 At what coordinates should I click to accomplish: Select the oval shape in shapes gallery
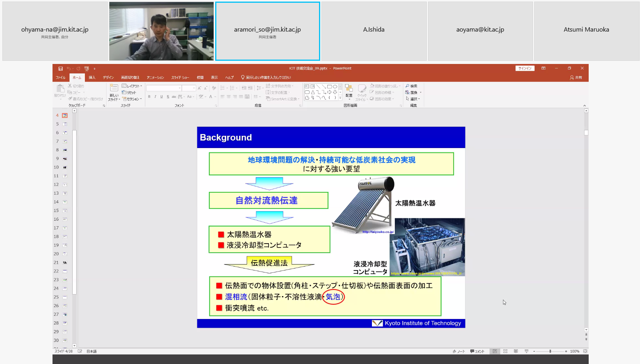tap(335, 86)
